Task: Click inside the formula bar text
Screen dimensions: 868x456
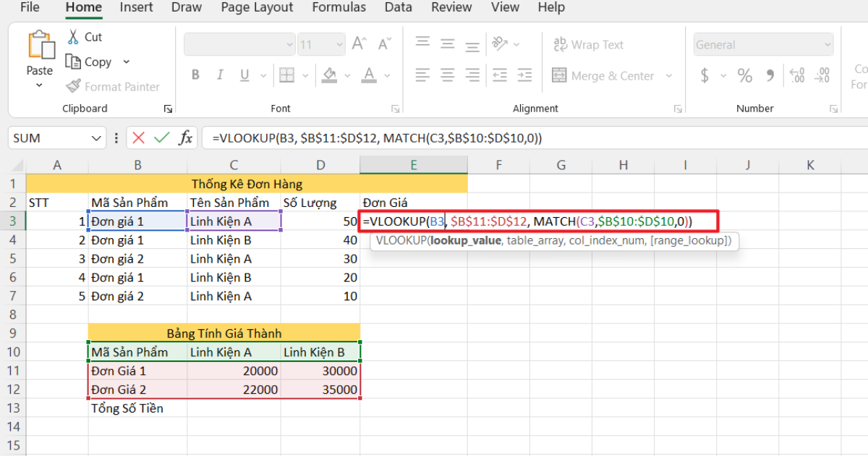Action: 378,138
